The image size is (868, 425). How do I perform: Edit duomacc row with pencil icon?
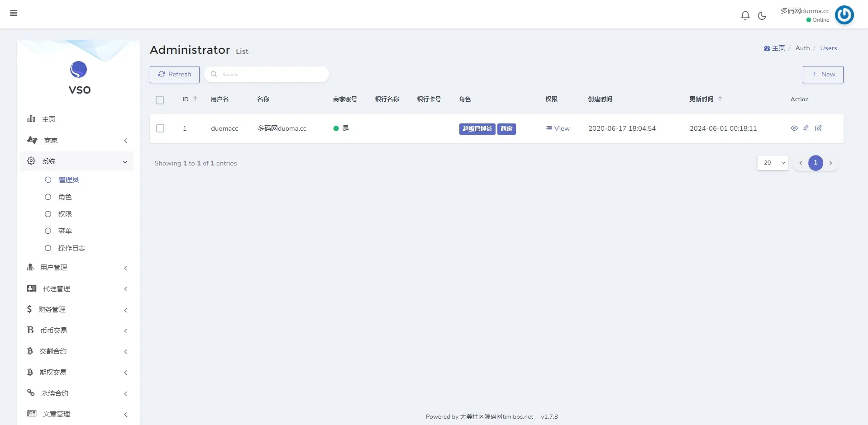coord(806,128)
